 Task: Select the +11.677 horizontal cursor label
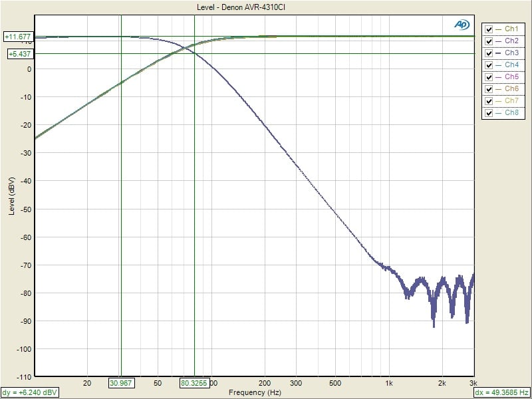[x=18, y=37]
